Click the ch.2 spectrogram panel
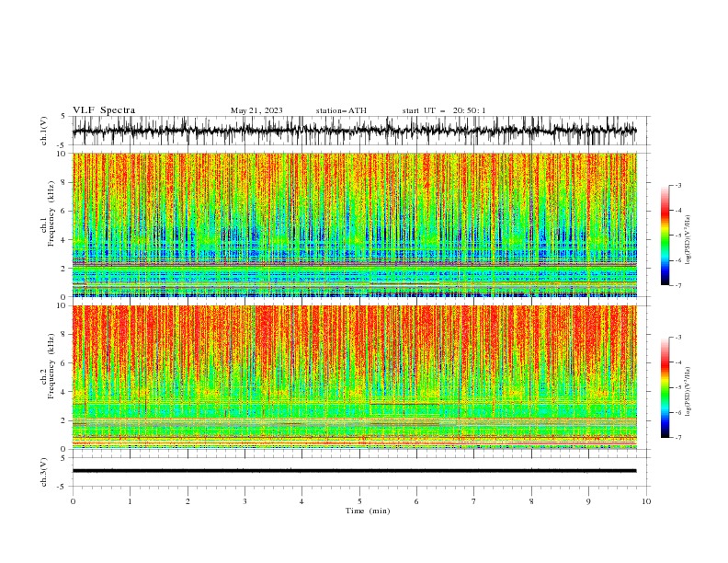 [x=354, y=377]
